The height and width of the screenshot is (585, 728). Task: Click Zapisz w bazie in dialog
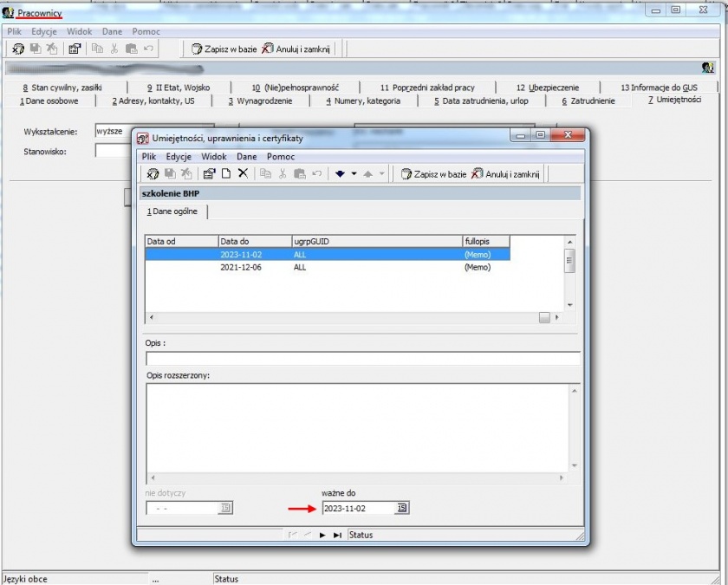(x=434, y=174)
